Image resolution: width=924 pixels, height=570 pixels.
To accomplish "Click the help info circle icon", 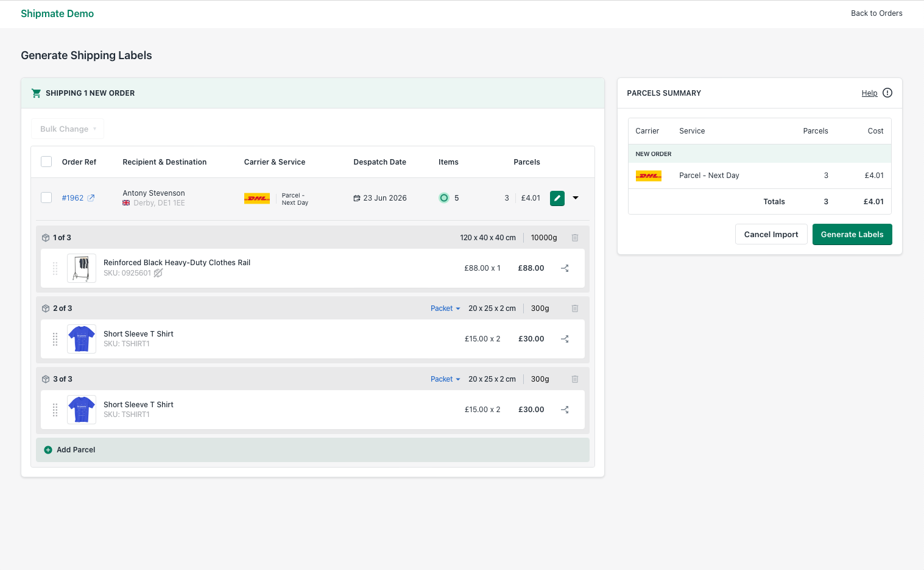I will point(887,93).
